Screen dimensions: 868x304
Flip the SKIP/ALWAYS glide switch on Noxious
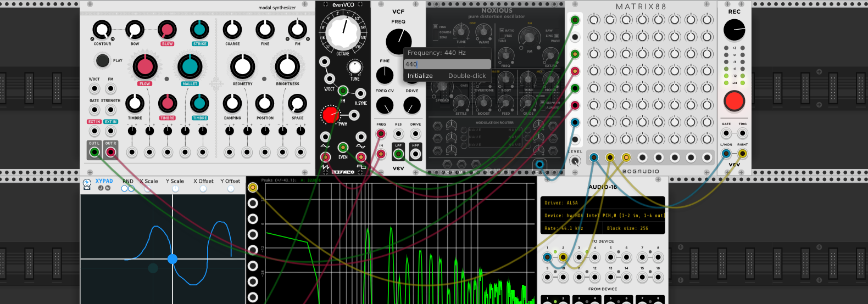click(543, 105)
